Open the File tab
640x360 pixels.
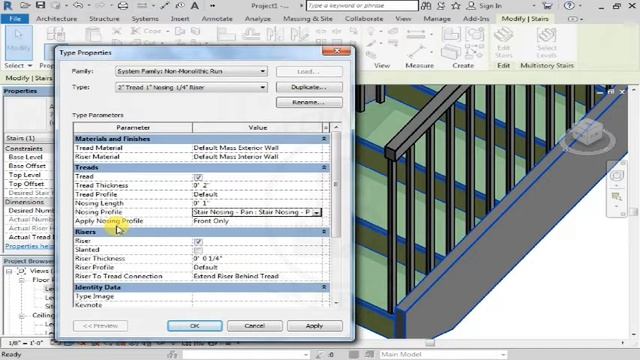point(15,19)
